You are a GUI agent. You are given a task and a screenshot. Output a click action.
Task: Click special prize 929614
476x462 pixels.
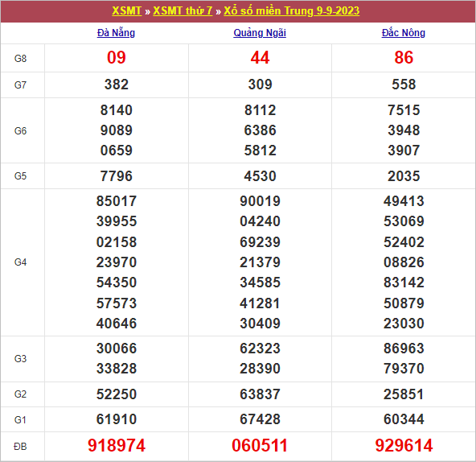(404, 446)
